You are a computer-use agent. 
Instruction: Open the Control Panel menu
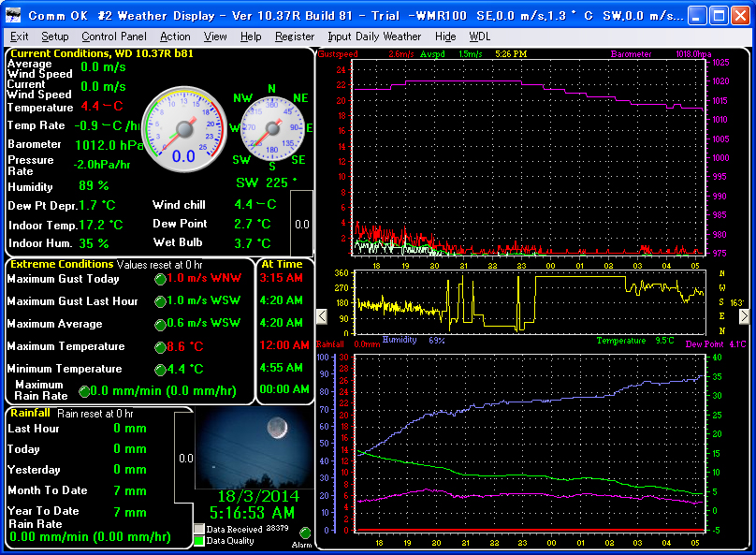click(x=114, y=37)
